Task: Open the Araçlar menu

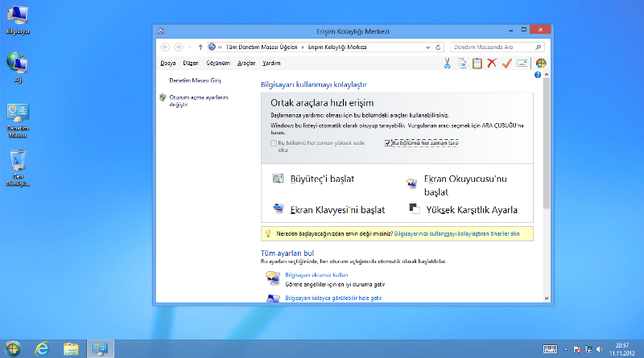Action: (246, 64)
